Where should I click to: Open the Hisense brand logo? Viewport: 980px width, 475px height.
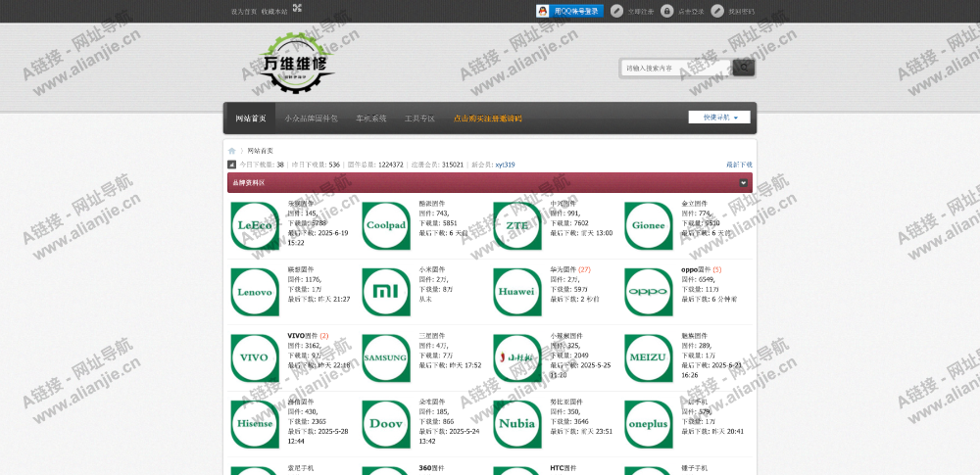point(255,424)
